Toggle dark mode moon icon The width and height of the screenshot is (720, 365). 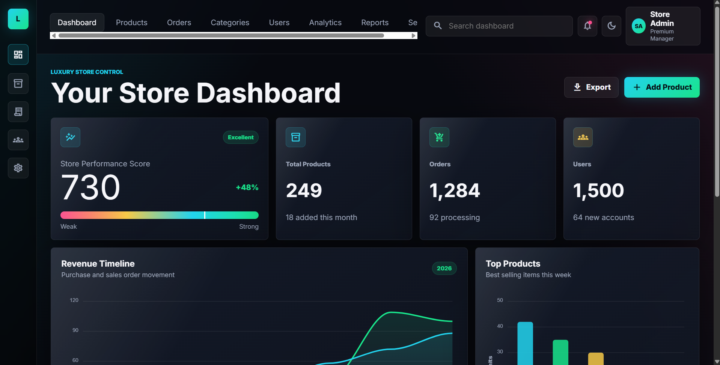point(611,26)
